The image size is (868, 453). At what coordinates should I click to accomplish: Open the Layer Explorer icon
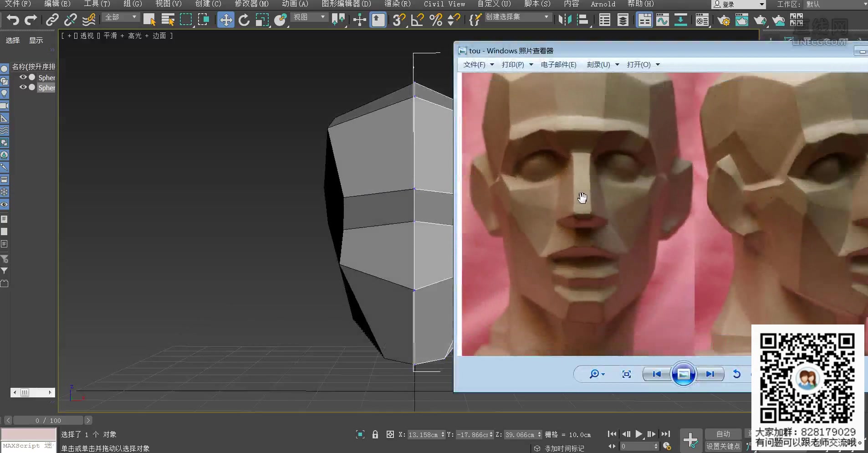coord(623,20)
